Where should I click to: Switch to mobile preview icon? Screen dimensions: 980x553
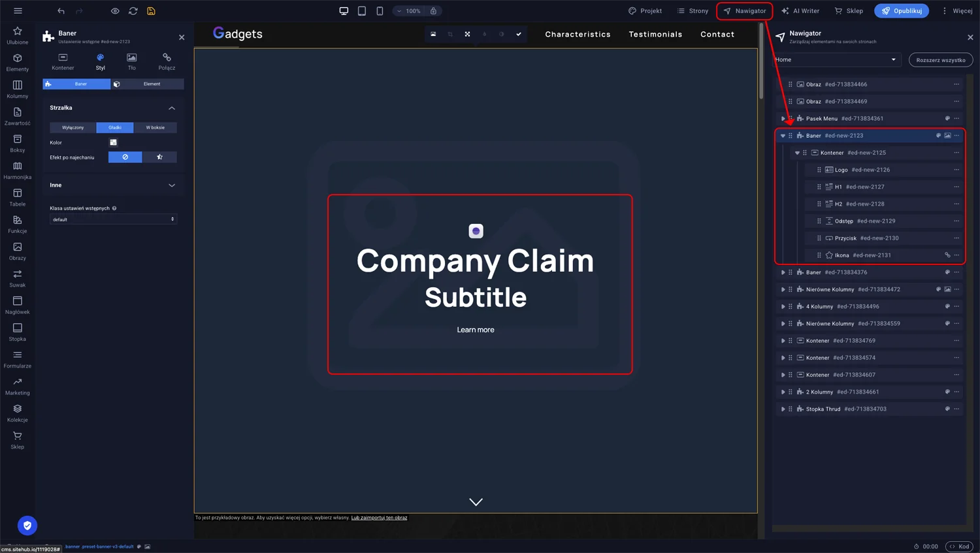[379, 10]
